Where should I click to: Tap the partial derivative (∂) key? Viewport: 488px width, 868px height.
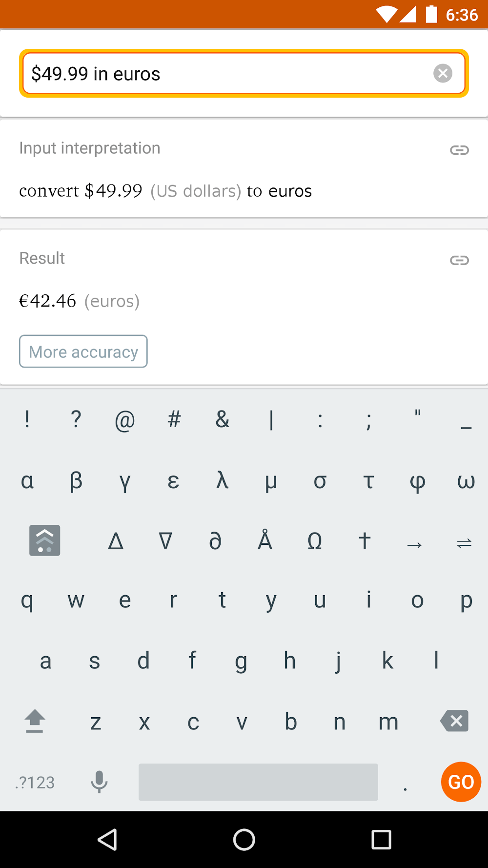(215, 541)
